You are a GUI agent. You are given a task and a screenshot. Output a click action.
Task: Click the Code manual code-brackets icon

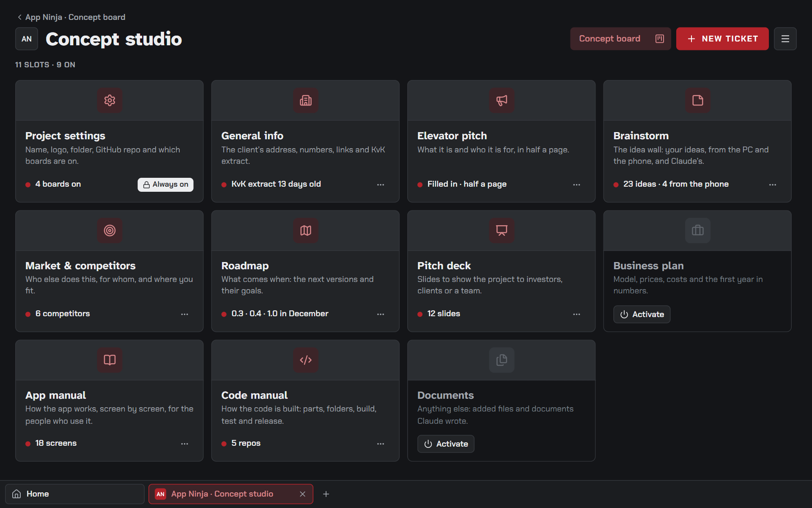[306, 360]
